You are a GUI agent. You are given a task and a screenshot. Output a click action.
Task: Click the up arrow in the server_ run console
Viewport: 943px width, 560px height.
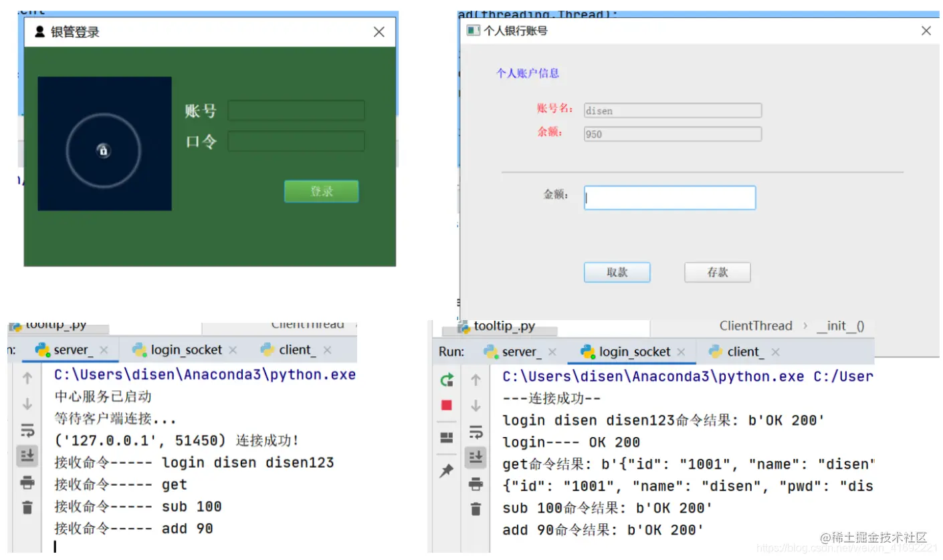[27, 378]
